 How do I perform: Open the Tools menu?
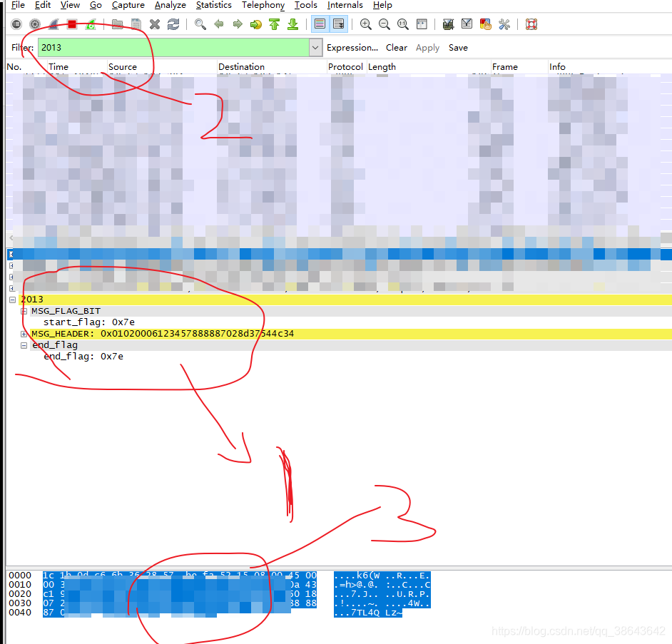click(x=305, y=5)
